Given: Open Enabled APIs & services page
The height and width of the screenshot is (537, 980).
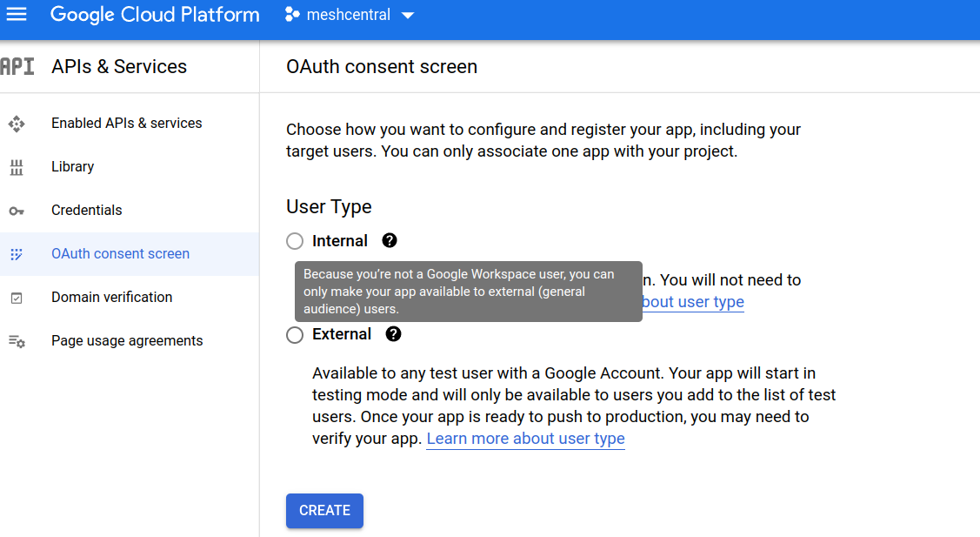Looking at the screenshot, I should coord(126,124).
